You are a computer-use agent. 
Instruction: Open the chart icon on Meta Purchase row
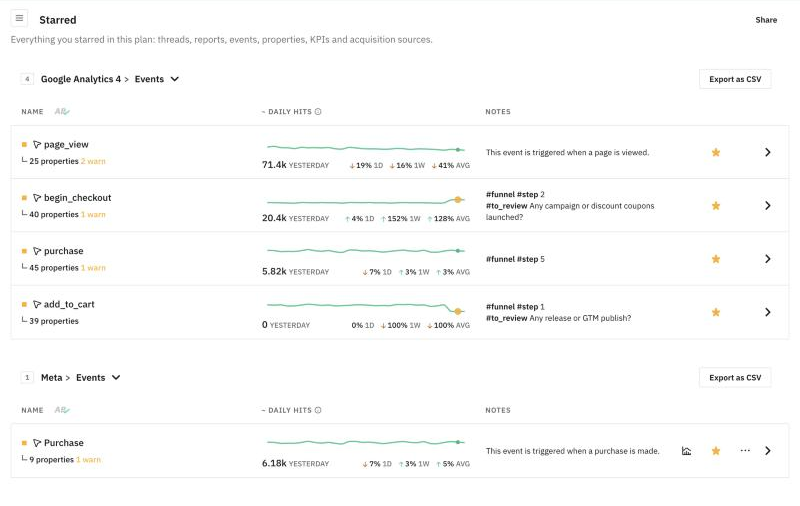pyautogui.click(x=686, y=451)
